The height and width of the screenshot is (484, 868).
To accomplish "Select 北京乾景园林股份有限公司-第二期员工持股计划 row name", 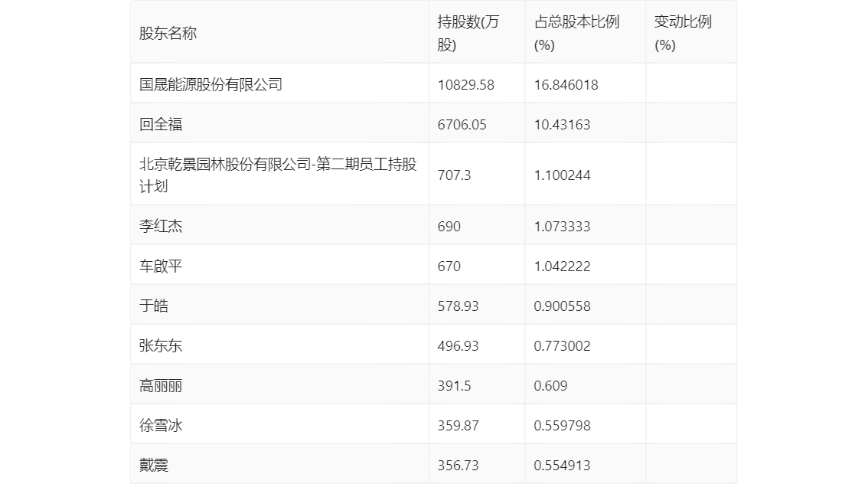I will pyautogui.click(x=277, y=175).
